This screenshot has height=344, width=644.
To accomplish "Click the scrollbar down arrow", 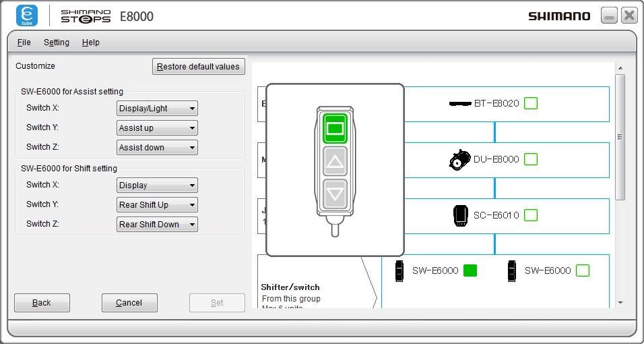I will 620,303.
